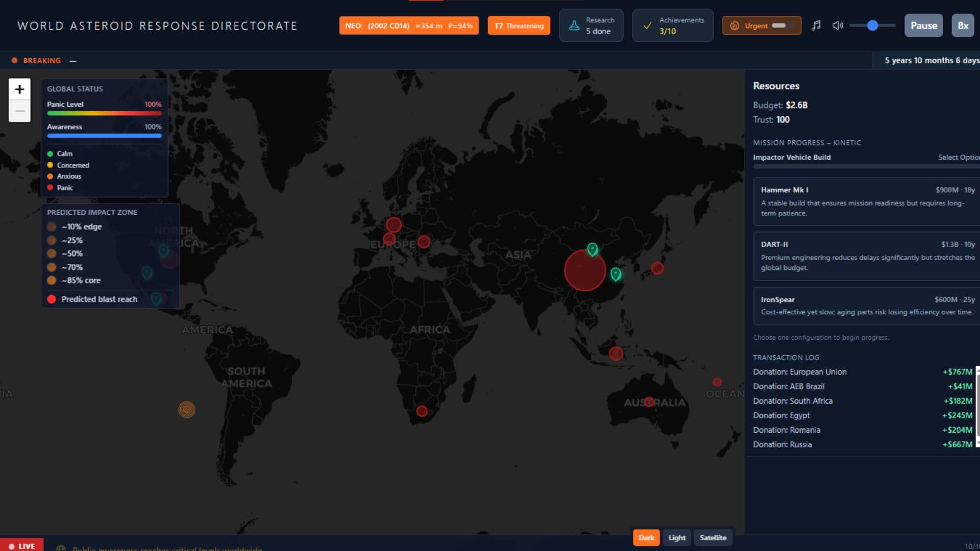Click green location pin near Beijing
The image size is (980, 551).
(592, 249)
